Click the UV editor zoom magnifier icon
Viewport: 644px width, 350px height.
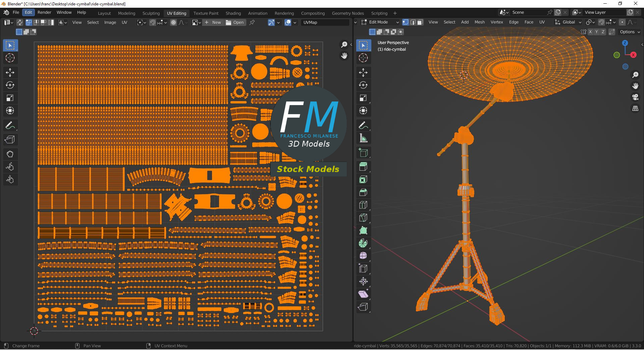coord(344,45)
